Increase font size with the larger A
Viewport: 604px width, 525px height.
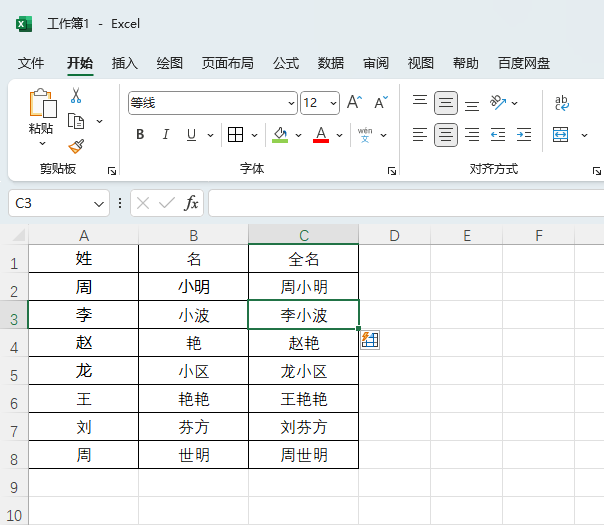(354, 102)
